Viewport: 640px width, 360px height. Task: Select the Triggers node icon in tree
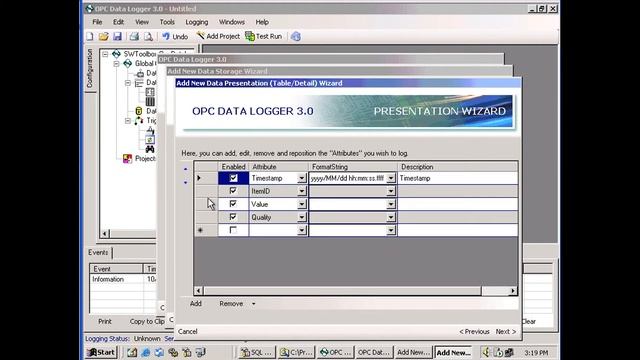point(139,120)
